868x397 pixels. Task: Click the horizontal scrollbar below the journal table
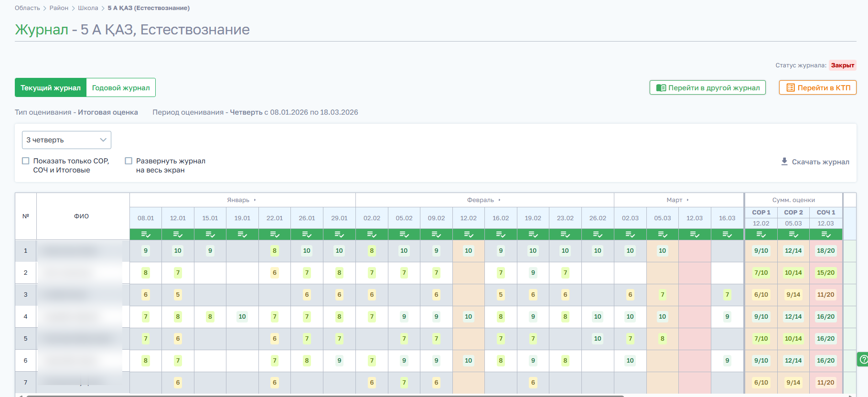pyautogui.click(x=325, y=396)
